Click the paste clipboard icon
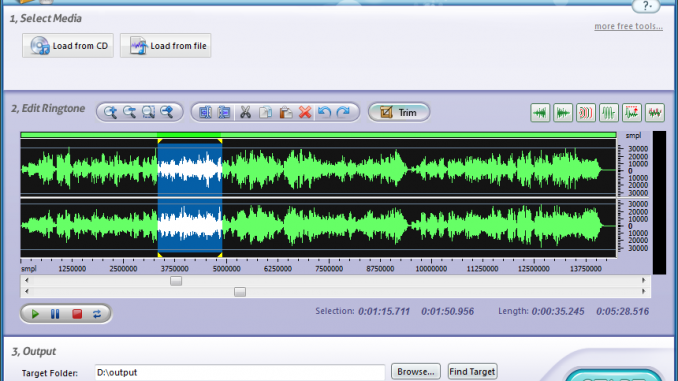The image size is (678, 381). pyautogui.click(x=285, y=112)
